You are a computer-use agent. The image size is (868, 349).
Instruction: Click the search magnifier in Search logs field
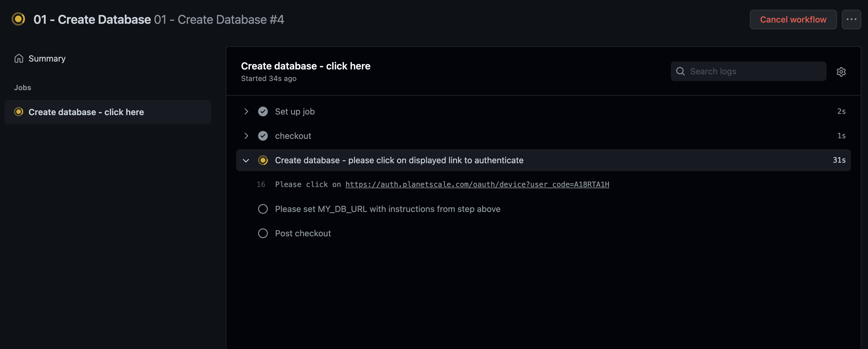tap(680, 72)
